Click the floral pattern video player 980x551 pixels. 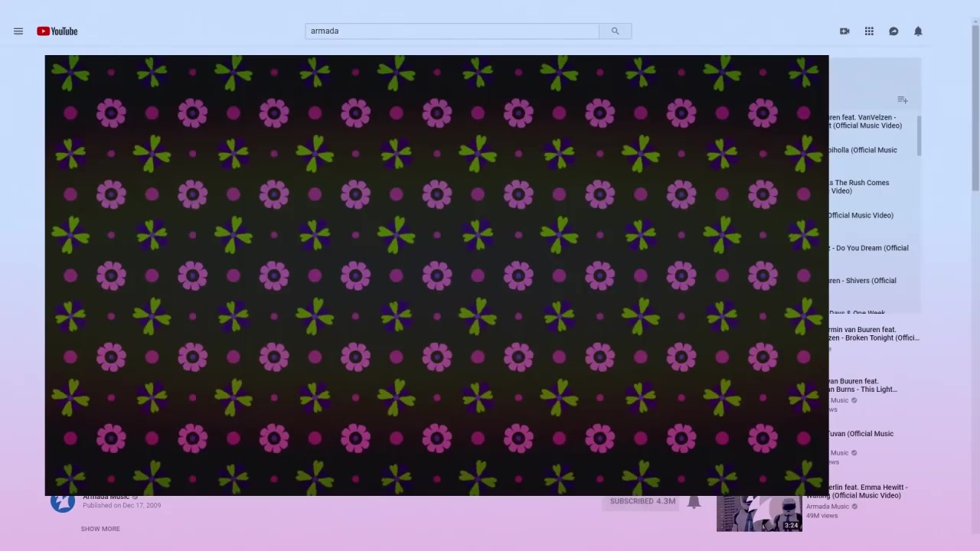pyautogui.click(x=436, y=275)
